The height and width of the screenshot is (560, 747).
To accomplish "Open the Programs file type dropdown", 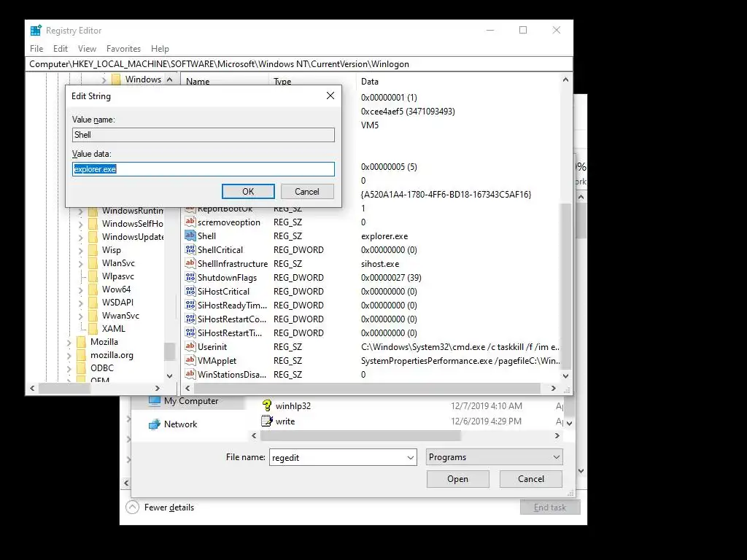I will [x=556, y=457].
